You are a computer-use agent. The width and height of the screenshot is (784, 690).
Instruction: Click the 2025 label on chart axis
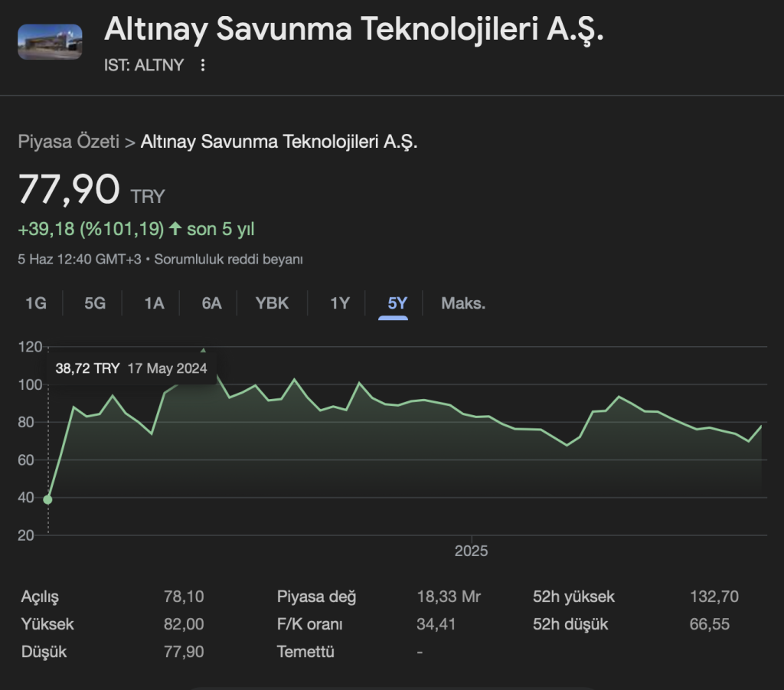pyautogui.click(x=471, y=551)
